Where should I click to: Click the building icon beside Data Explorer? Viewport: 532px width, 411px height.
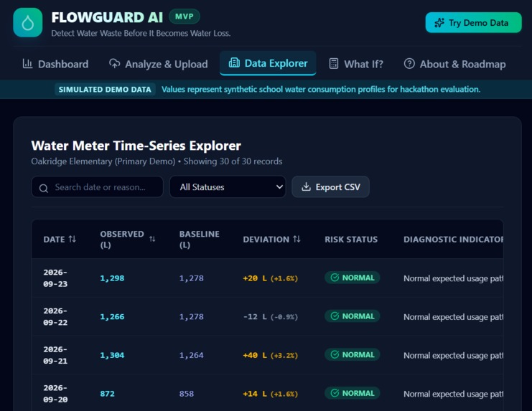[234, 62]
